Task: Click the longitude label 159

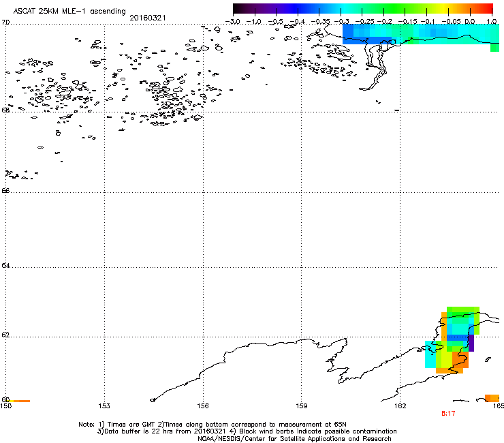Action: point(301,406)
